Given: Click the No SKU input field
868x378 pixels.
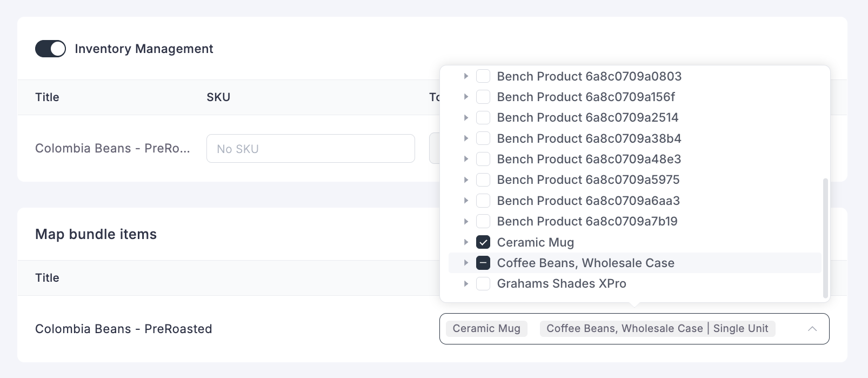Looking at the screenshot, I should [x=311, y=149].
